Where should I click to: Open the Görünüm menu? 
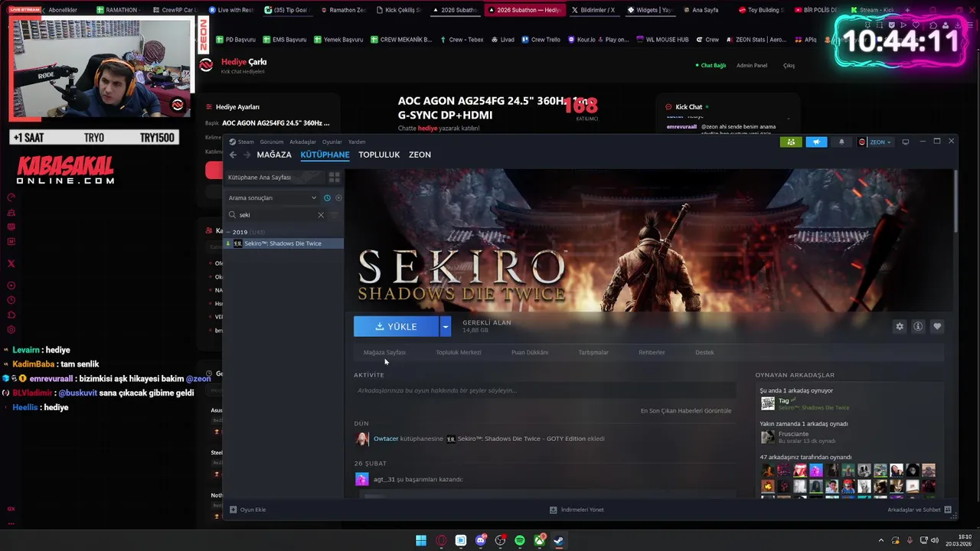[272, 142]
